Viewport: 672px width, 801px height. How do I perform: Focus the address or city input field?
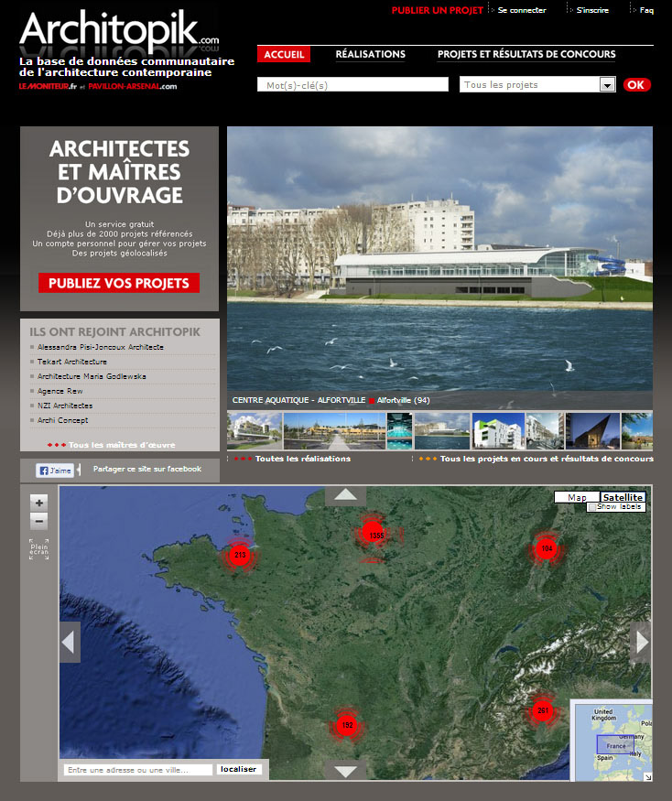pos(138,770)
